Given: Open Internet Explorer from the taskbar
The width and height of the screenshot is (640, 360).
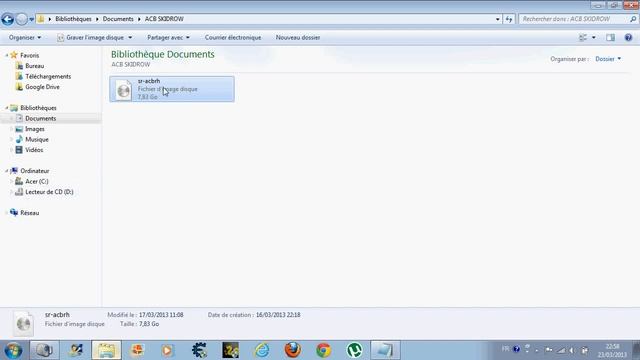Looking at the screenshot, I should point(262,350).
